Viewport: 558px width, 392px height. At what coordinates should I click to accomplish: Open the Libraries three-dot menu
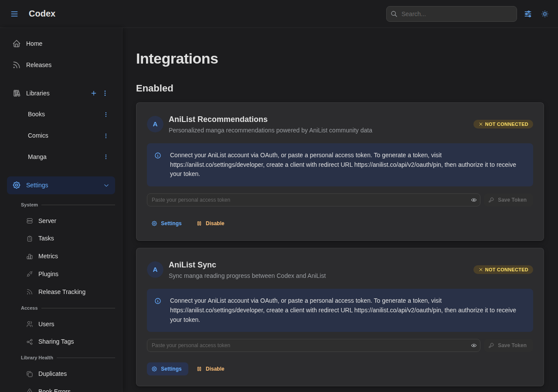(x=105, y=93)
